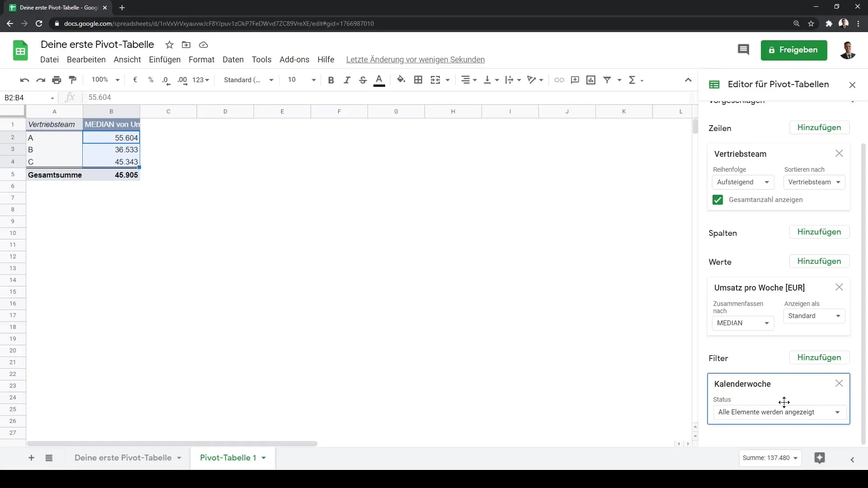Merge cells icon
The width and height of the screenshot is (868, 488).
pos(435,80)
